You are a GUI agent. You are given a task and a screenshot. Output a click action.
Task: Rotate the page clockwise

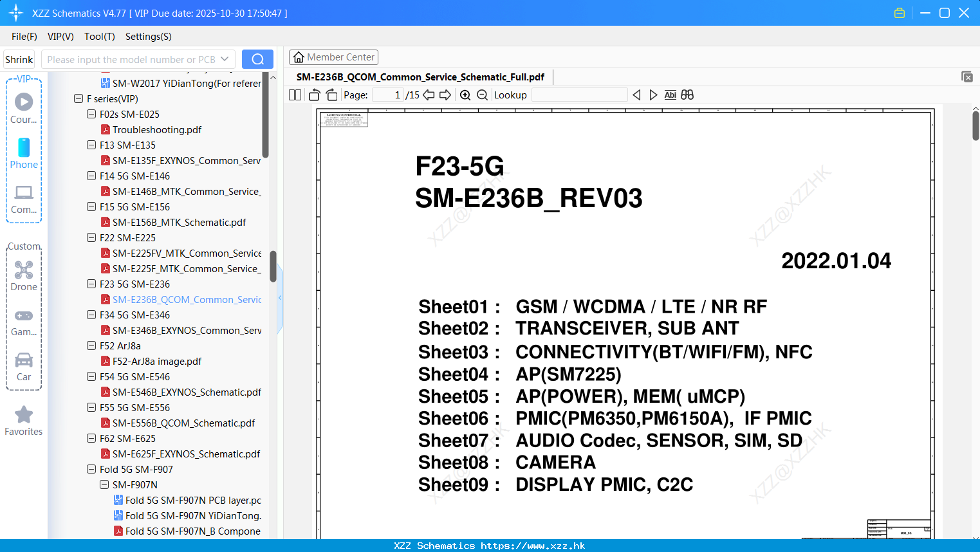pyautogui.click(x=332, y=95)
